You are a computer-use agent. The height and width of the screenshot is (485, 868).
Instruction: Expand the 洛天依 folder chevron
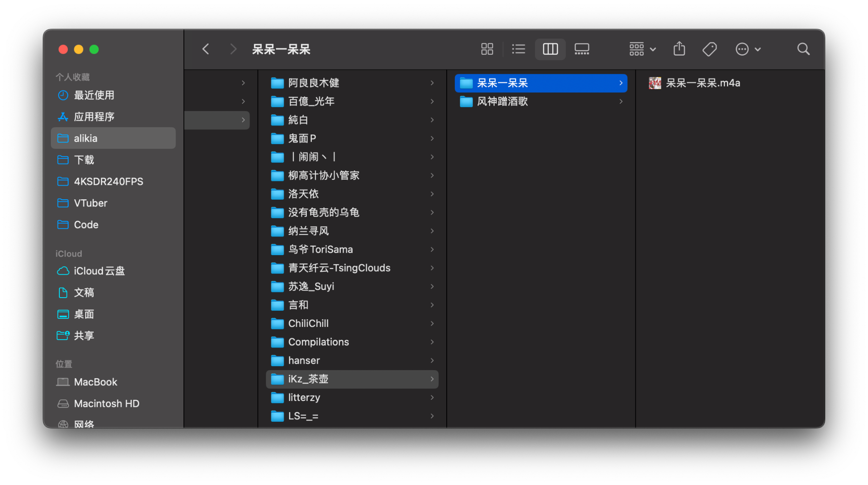click(x=432, y=194)
